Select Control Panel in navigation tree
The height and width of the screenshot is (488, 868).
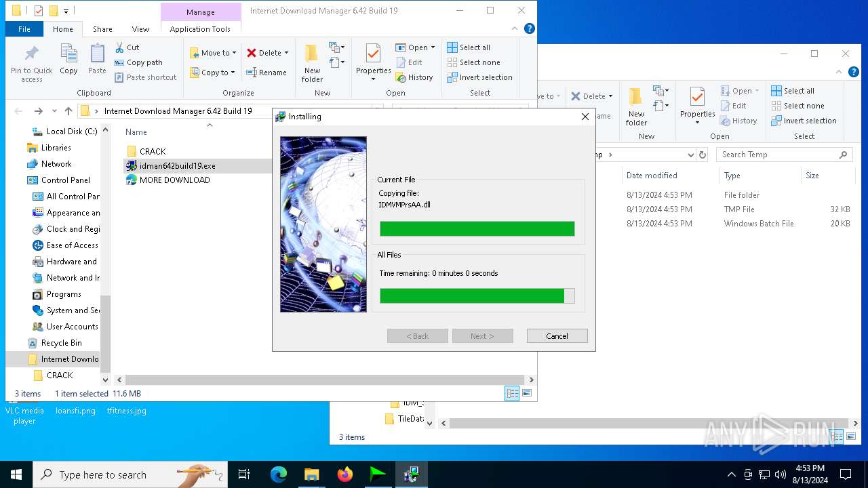tap(65, 180)
